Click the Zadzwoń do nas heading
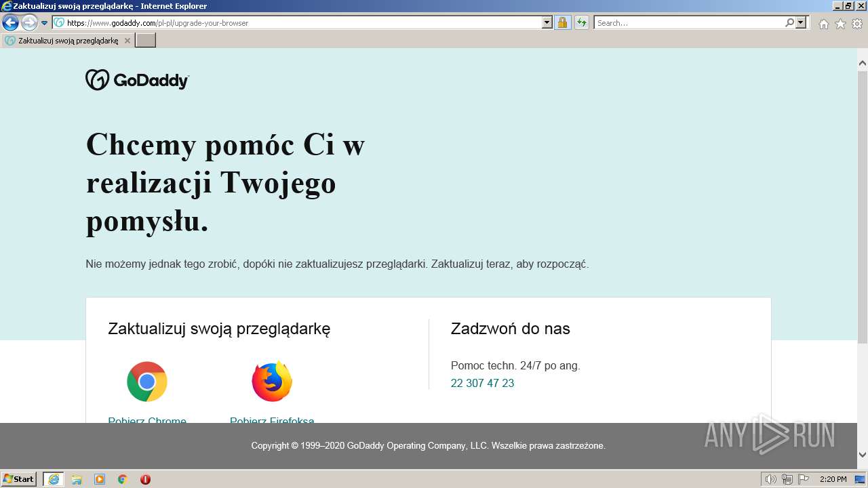Image resolution: width=868 pixels, height=488 pixels. (x=511, y=329)
